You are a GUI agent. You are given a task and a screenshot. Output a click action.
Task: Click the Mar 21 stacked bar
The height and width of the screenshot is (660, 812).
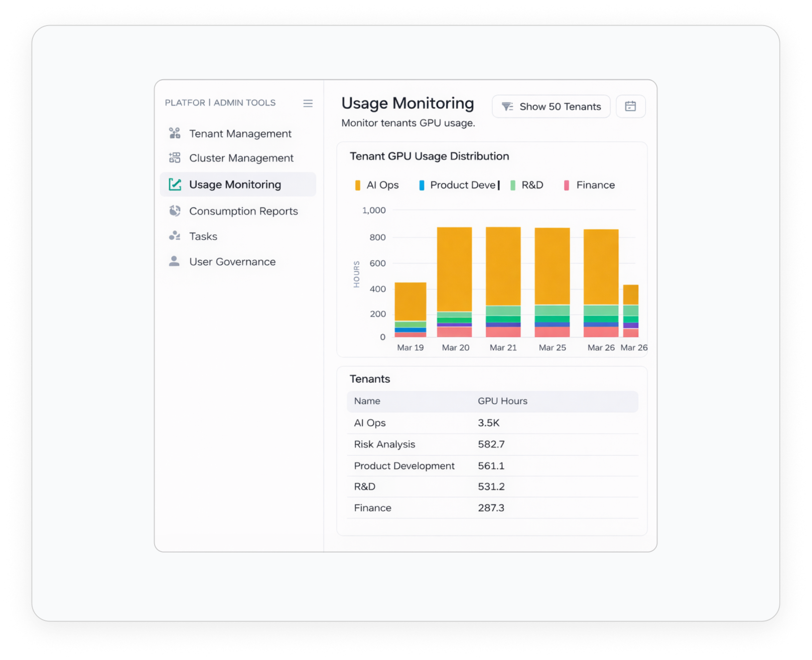pyautogui.click(x=503, y=281)
